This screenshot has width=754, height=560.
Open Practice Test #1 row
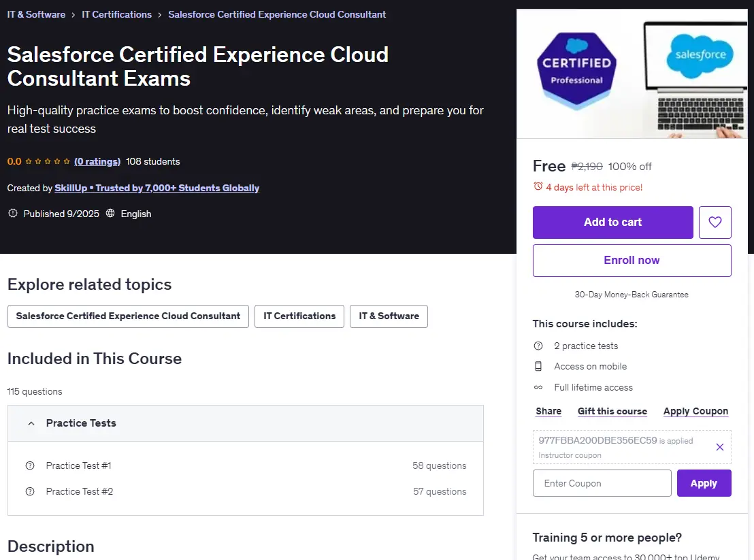pos(245,465)
